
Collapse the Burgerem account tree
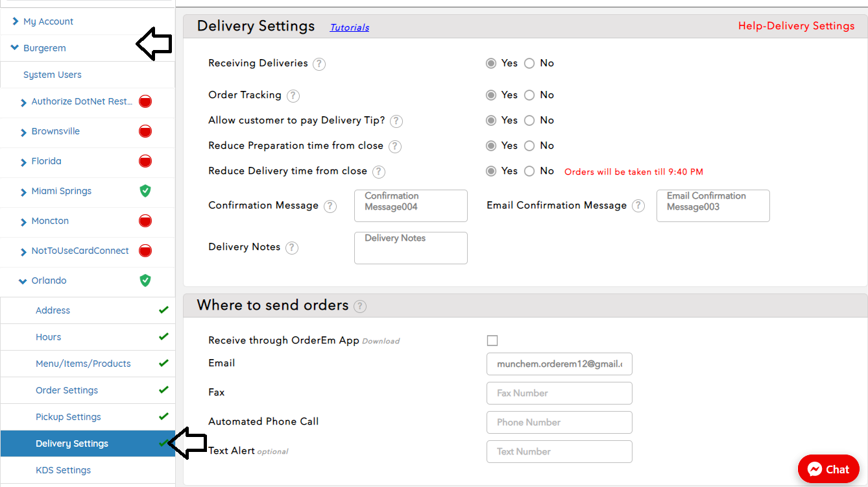pyautogui.click(x=15, y=48)
